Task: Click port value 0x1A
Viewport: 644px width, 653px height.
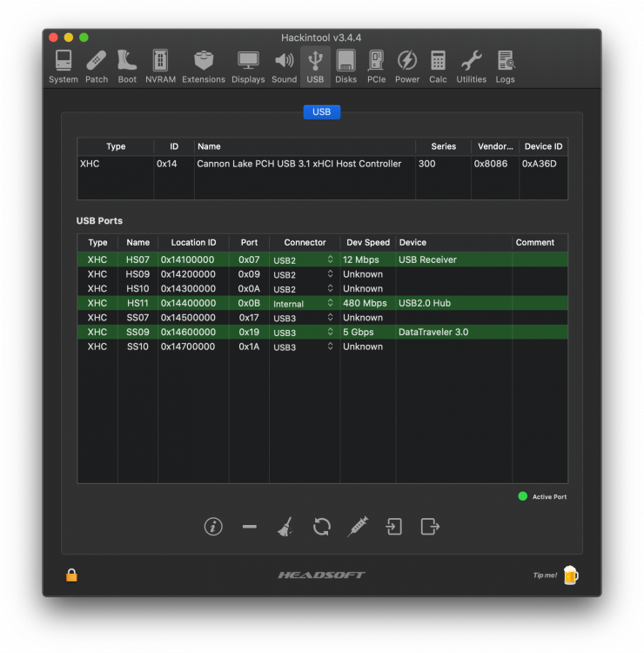Action: 249,347
